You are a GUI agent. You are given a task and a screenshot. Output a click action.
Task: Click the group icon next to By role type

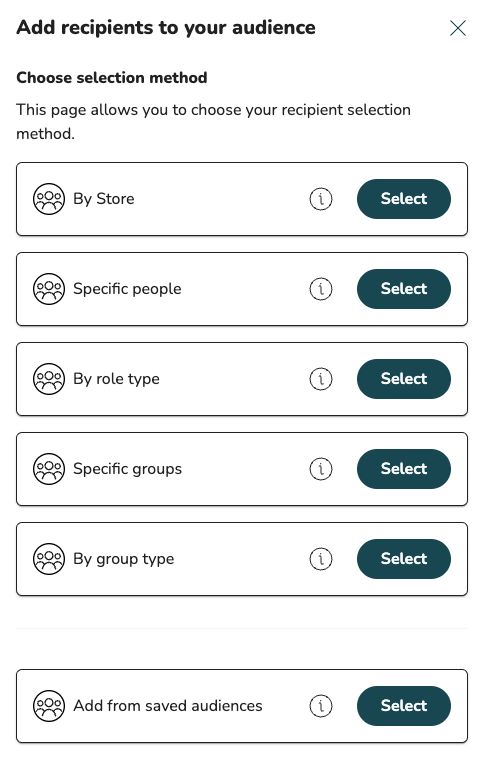coord(49,379)
